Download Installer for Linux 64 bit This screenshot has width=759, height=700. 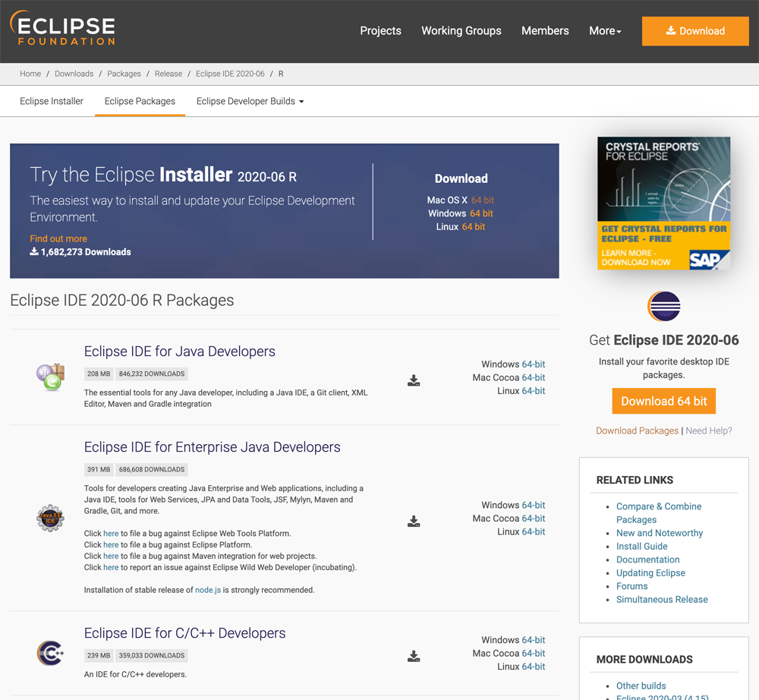(x=474, y=226)
